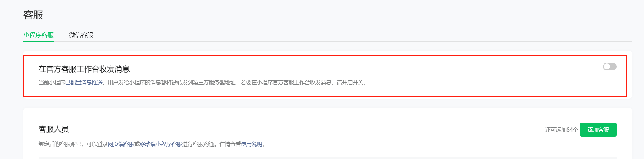Click the 详情查看 text before 使用说明

230,144
